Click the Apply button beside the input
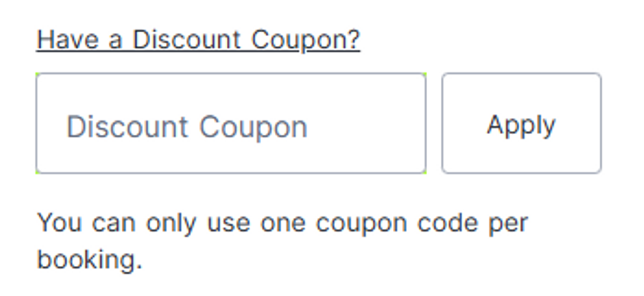This screenshot has height=296, width=644. coord(521,123)
